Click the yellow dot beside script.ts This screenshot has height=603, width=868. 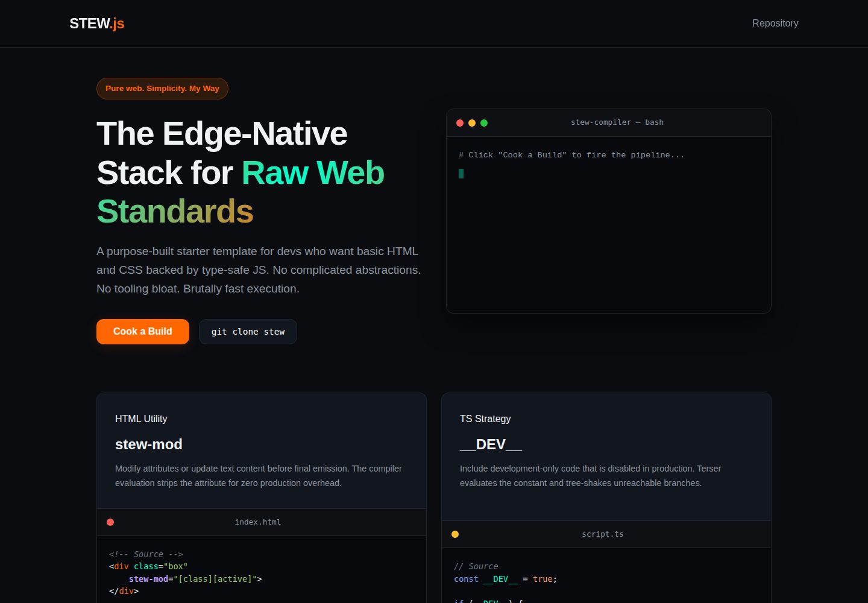(x=455, y=534)
